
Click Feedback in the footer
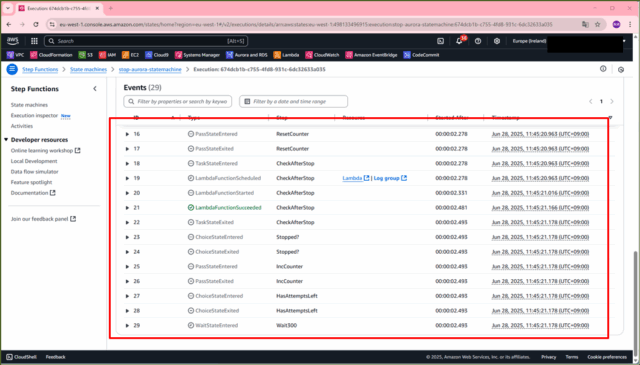point(56,357)
